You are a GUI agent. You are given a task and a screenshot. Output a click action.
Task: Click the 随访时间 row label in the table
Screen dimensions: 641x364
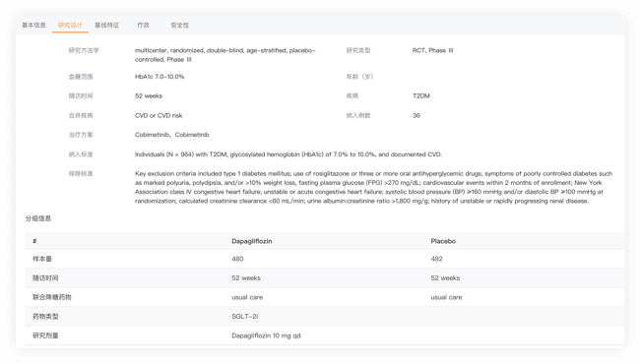[x=45, y=277]
